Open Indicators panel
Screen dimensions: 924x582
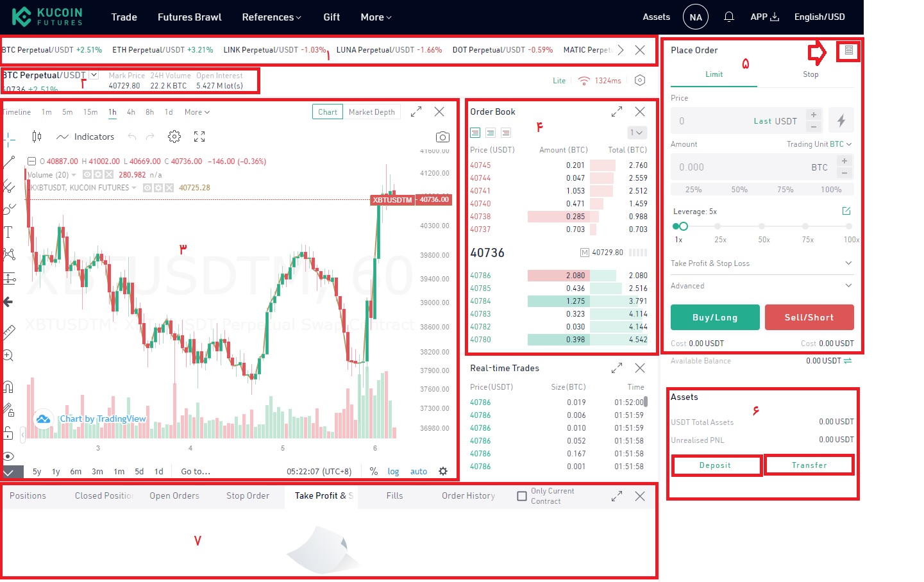pyautogui.click(x=85, y=137)
